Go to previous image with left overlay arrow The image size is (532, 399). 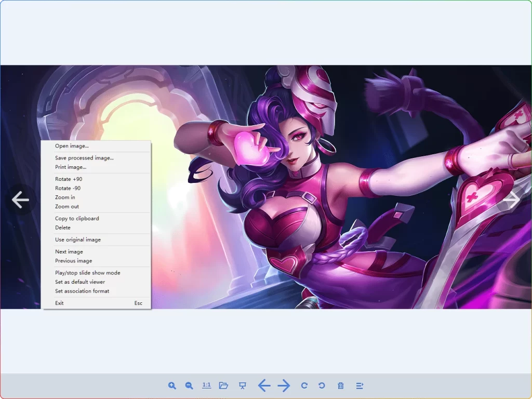(20, 199)
